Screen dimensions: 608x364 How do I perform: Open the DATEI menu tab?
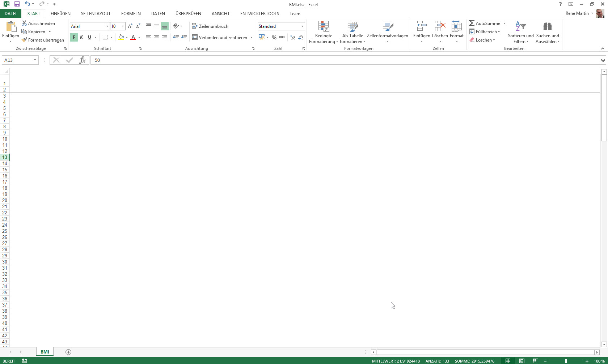pos(10,14)
